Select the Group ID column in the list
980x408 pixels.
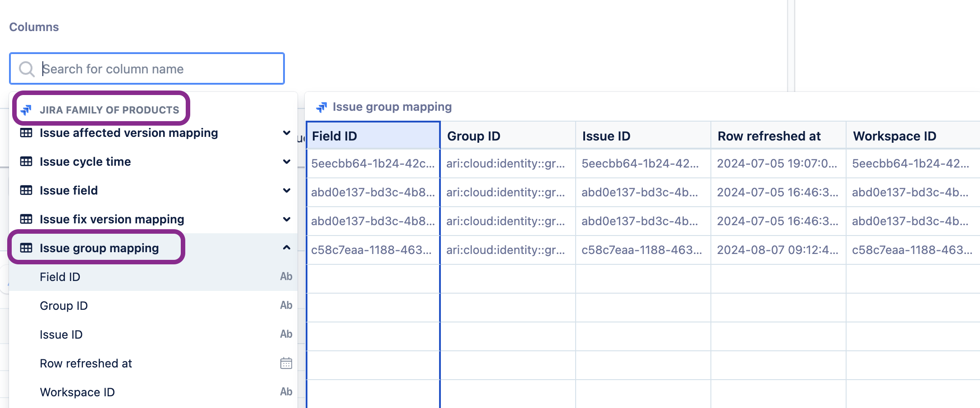[x=153, y=305]
